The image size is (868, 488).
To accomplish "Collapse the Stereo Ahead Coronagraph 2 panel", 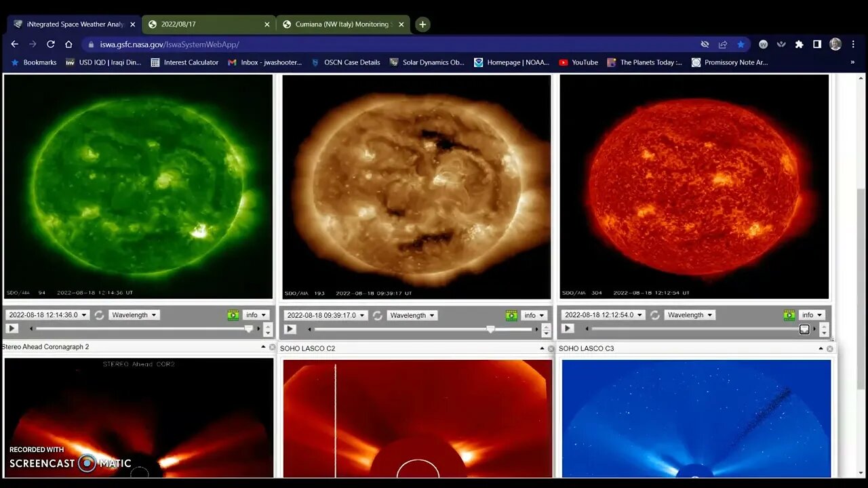I will click(263, 347).
